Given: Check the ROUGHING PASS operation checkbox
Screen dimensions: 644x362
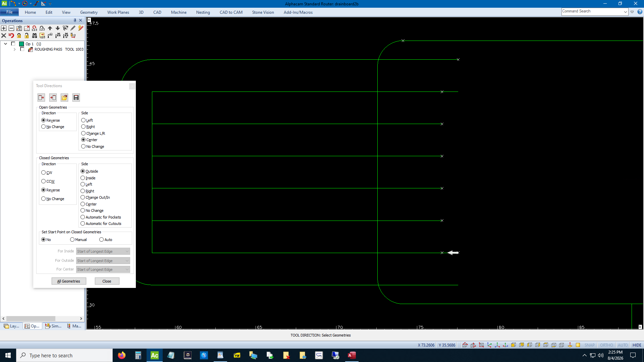Looking at the screenshot, I should tap(22, 49).
